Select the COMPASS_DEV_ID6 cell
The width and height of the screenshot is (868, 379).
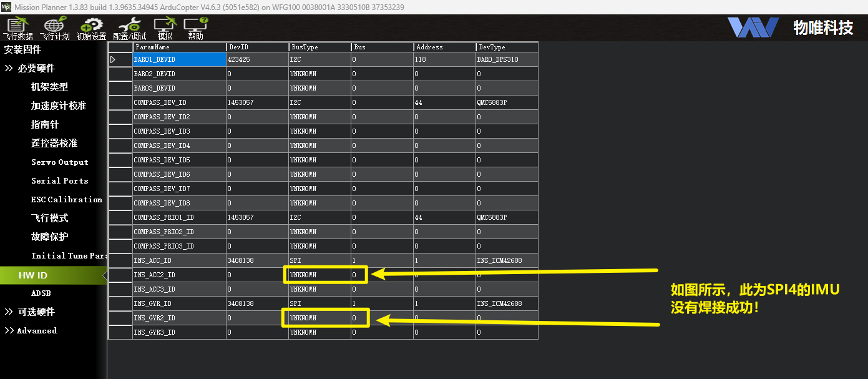click(x=179, y=174)
